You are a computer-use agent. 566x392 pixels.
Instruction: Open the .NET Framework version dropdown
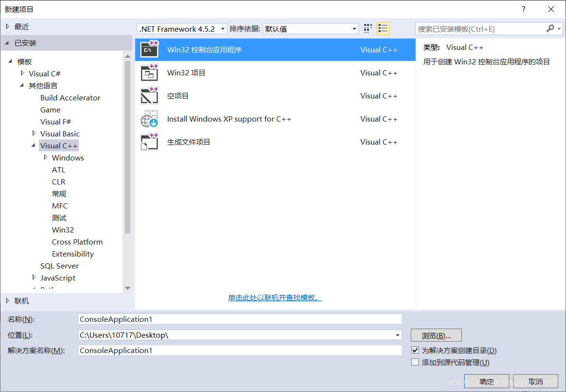click(182, 28)
